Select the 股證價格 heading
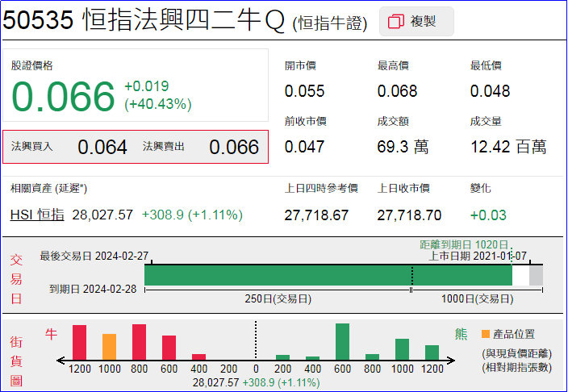 tap(32, 65)
